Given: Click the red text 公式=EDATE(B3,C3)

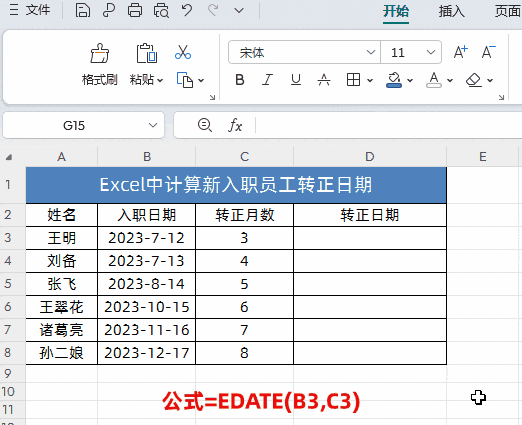Looking at the screenshot, I should 261,401.
